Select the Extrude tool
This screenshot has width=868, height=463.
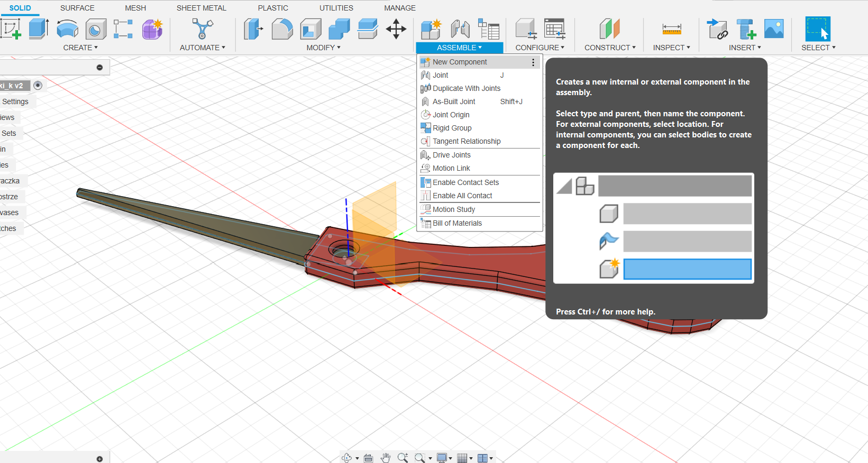tap(39, 29)
